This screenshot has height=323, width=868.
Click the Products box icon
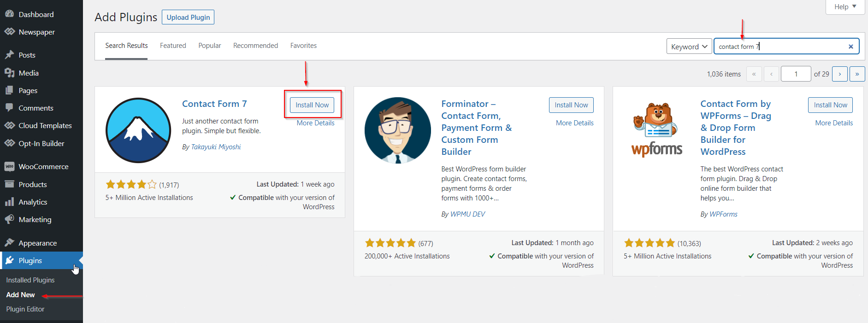(x=9, y=184)
